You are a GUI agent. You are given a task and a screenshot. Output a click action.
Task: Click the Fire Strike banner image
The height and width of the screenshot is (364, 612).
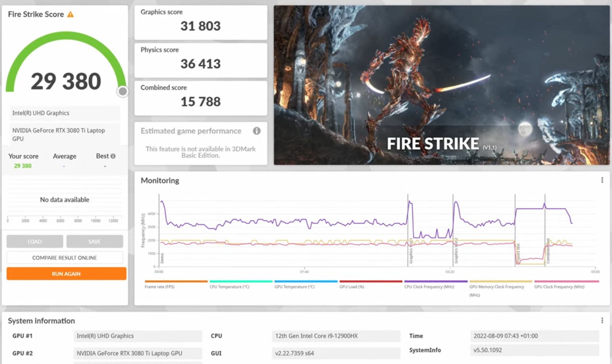[x=441, y=85]
